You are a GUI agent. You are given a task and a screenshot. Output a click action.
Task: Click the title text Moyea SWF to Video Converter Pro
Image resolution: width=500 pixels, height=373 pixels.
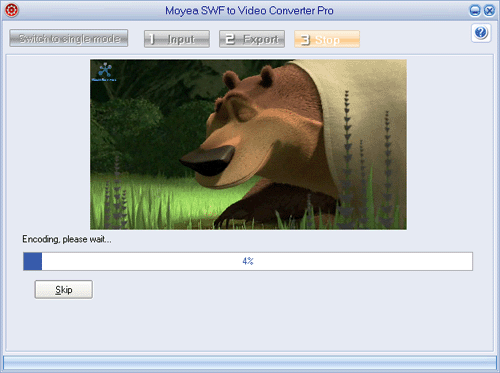tap(249, 11)
